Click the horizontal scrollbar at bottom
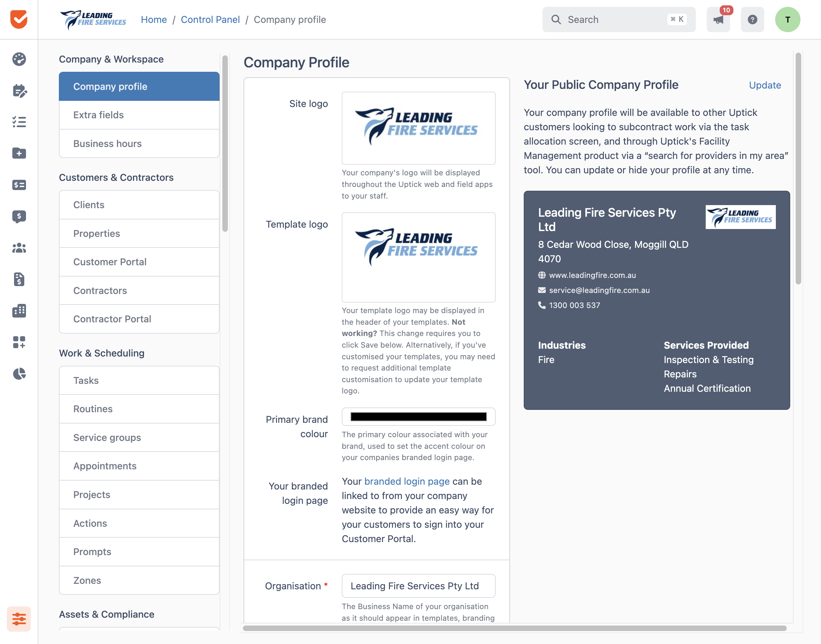The height and width of the screenshot is (644, 821). pyautogui.click(x=514, y=628)
